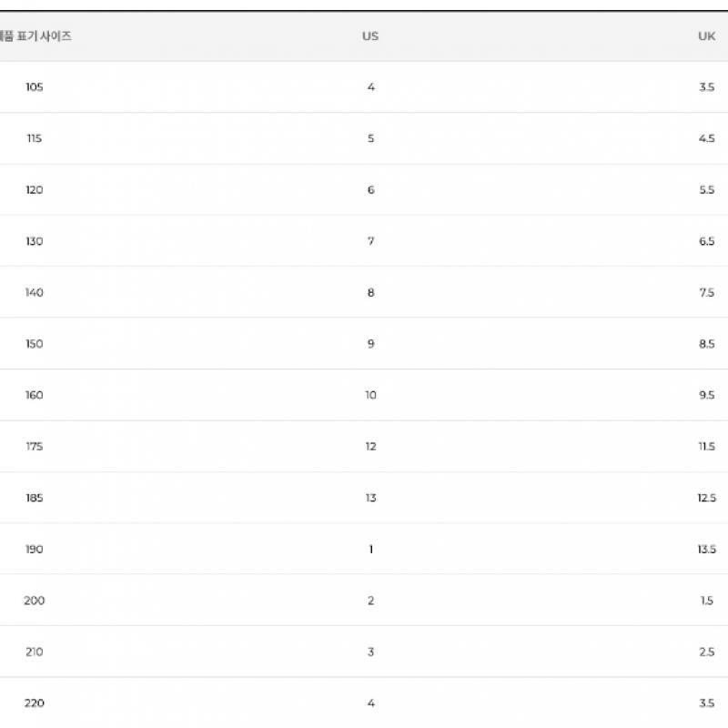728x728 pixels.
Task: Click the US column header
Action: click(370, 36)
